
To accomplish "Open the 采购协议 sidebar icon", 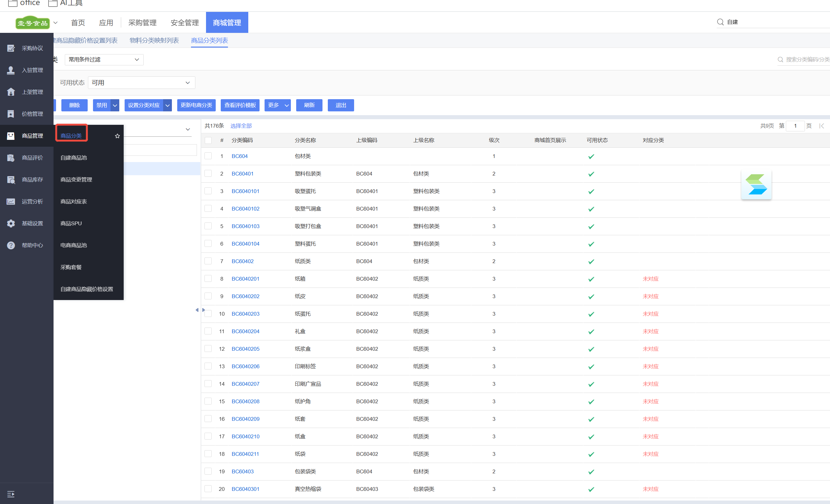I will [x=11, y=48].
